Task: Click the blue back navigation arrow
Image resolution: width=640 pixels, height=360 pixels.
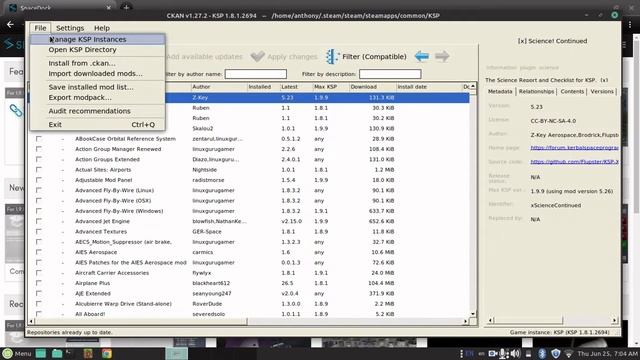Action: coord(422,56)
